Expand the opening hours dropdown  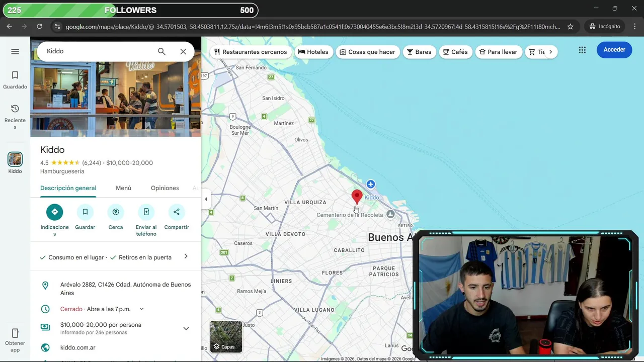click(x=141, y=309)
